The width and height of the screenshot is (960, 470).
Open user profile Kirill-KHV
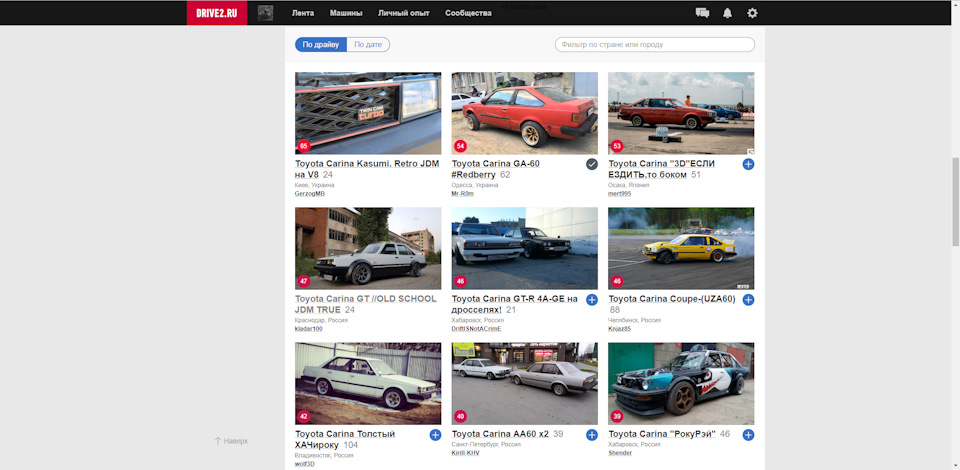(x=466, y=453)
